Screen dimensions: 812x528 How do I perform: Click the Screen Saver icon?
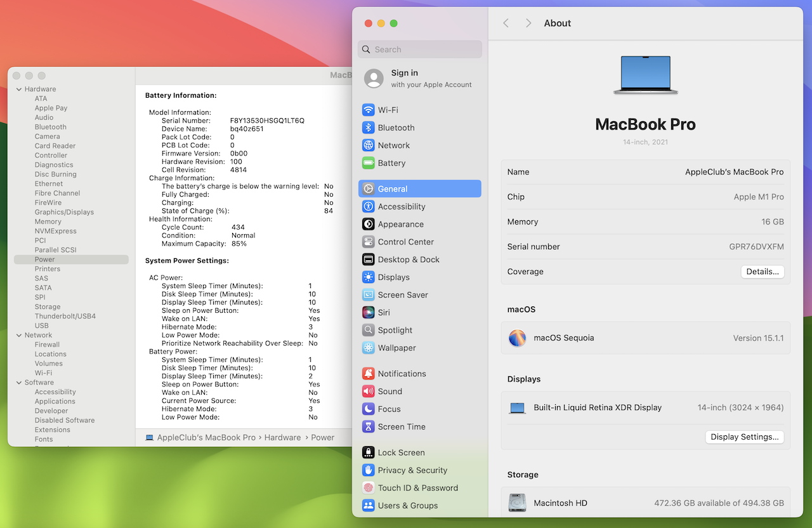[x=369, y=295]
